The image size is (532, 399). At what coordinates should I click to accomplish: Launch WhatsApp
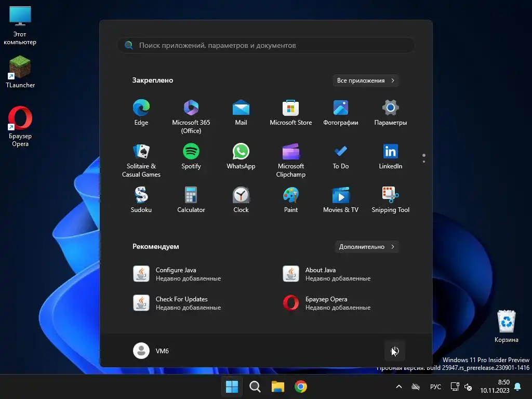[x=241, y=157]
